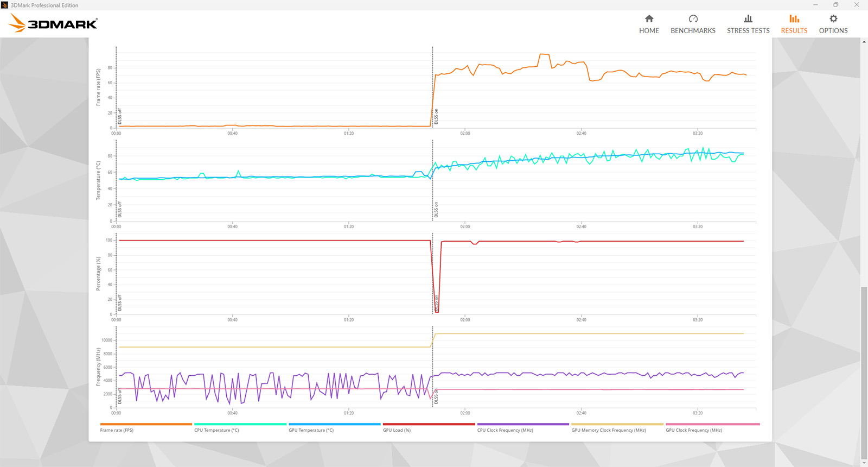The height and width of the screenshot is (467, 868).
Task: Click the Home house icon
Action: (x=649, y=19)
